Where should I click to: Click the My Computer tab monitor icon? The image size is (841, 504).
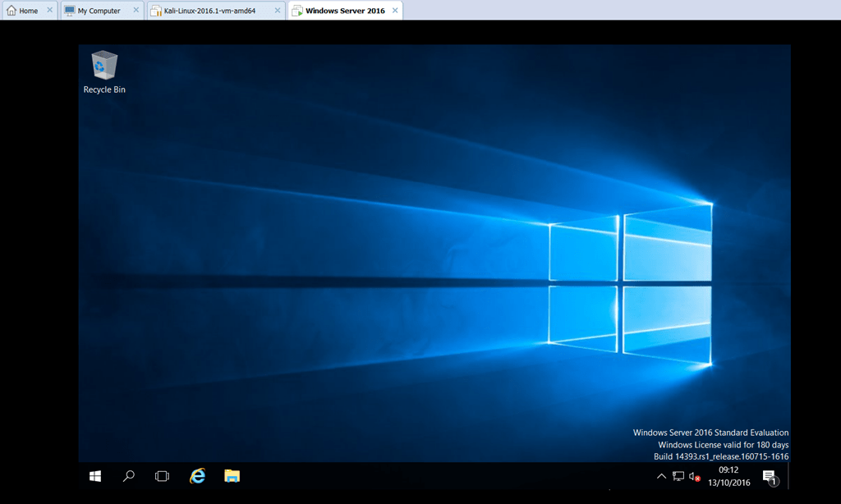(70, 10)
